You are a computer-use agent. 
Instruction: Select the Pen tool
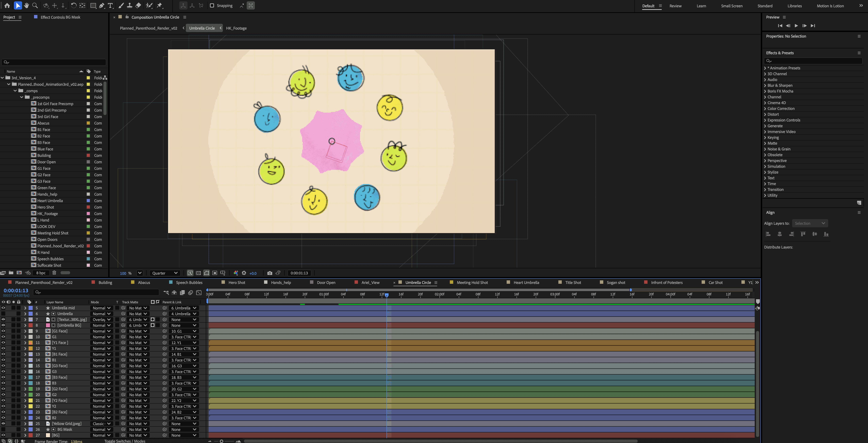pos(102,5)
